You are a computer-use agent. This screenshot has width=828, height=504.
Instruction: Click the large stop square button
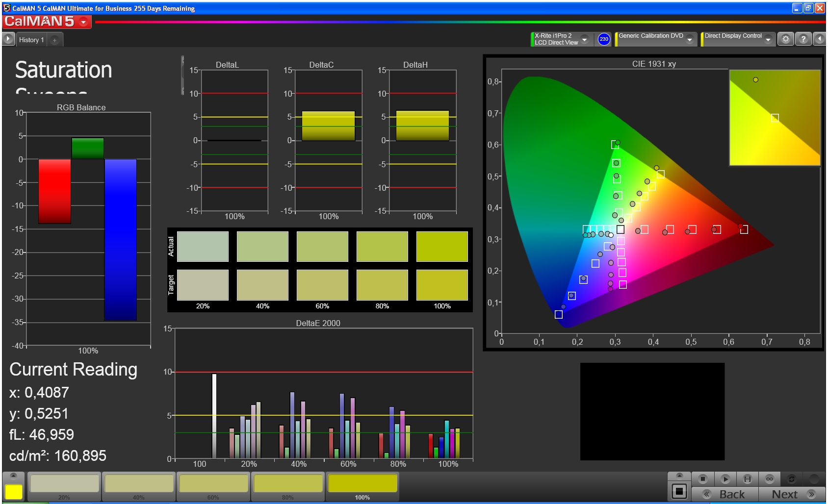tap(679, 491)
